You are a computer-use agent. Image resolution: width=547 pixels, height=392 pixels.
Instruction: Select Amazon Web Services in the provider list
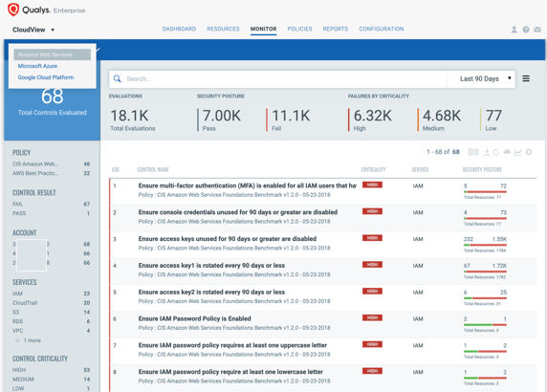53,54
